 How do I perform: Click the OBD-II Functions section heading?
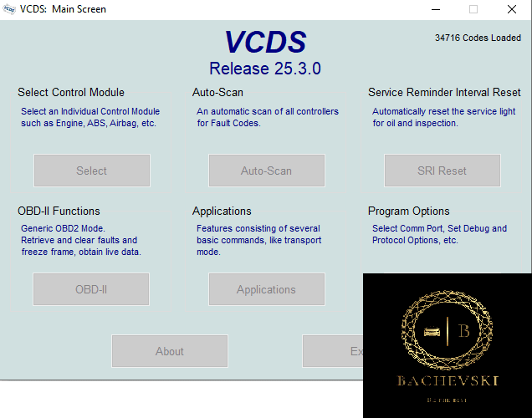point(59,211)
